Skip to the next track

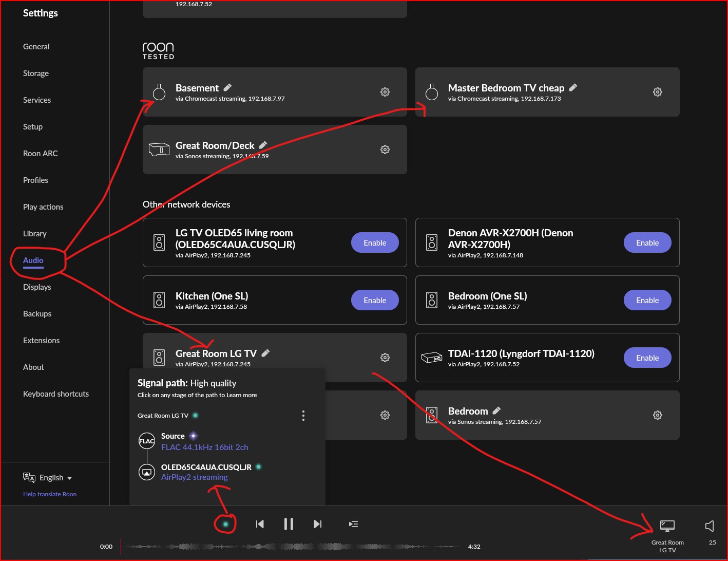[x=318, y=524]
